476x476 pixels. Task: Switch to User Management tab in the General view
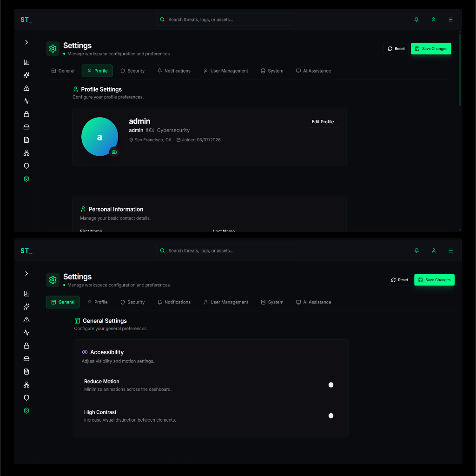[225, 302]
